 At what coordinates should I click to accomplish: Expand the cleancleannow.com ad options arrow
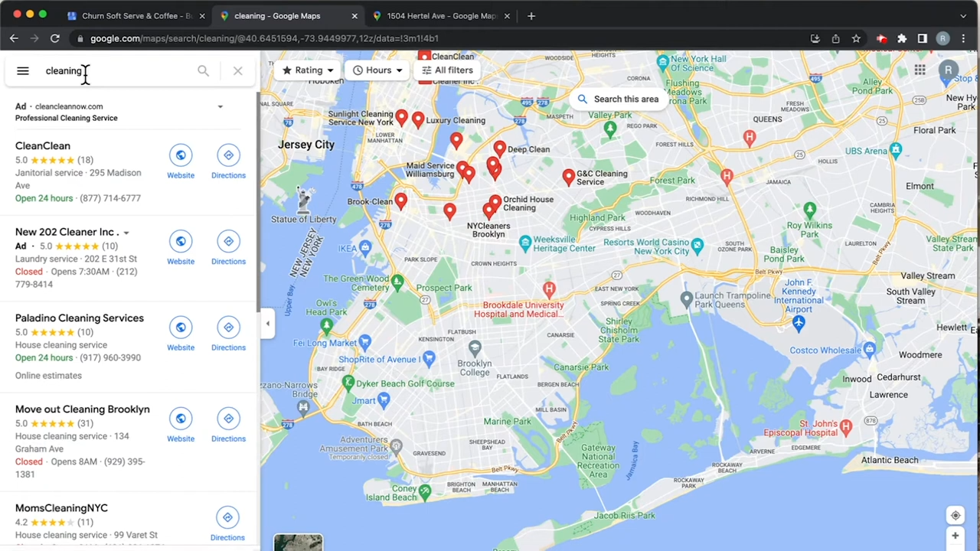220,107
